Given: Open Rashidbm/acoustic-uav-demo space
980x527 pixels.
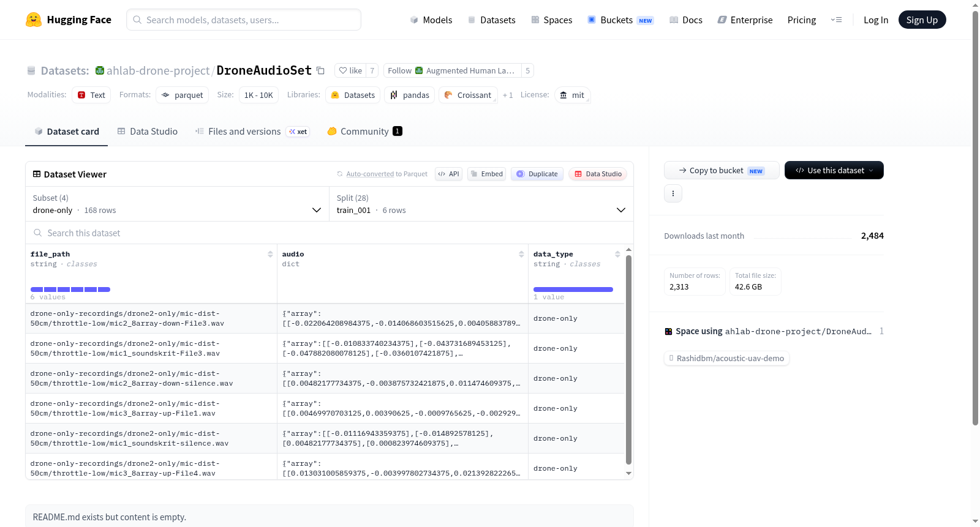Looking at the screenshot, I should point(726,358).
